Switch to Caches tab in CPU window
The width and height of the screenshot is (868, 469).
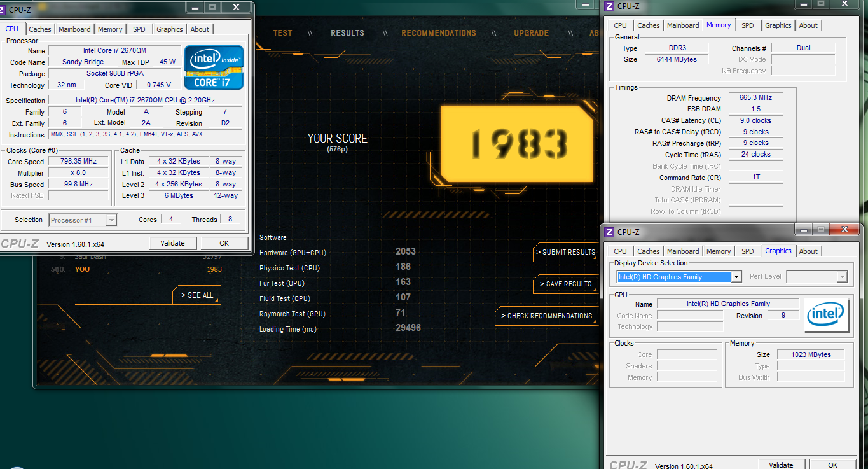[40, 29]
